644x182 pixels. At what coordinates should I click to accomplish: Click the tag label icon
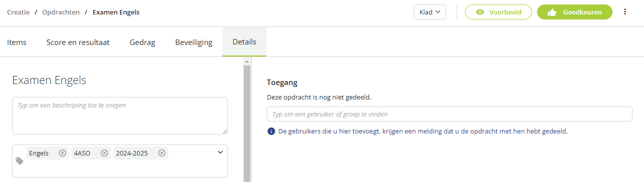(x=19, y=161)
